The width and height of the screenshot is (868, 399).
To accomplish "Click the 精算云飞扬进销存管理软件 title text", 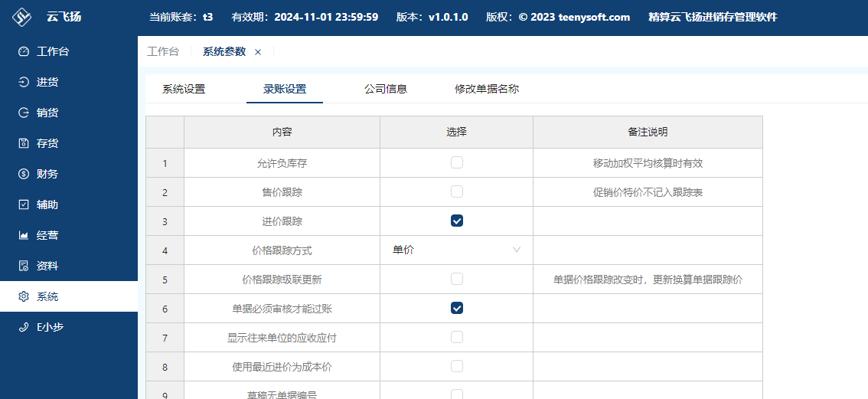I will pos(713,17).
